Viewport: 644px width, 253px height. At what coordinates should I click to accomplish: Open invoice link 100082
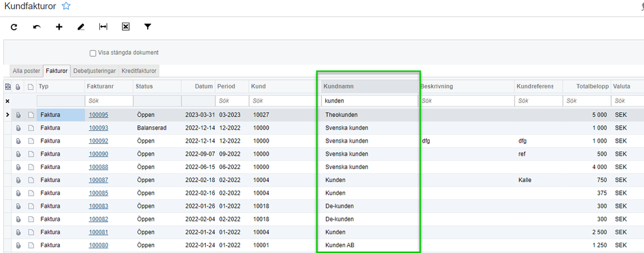[x=99, y=219]
